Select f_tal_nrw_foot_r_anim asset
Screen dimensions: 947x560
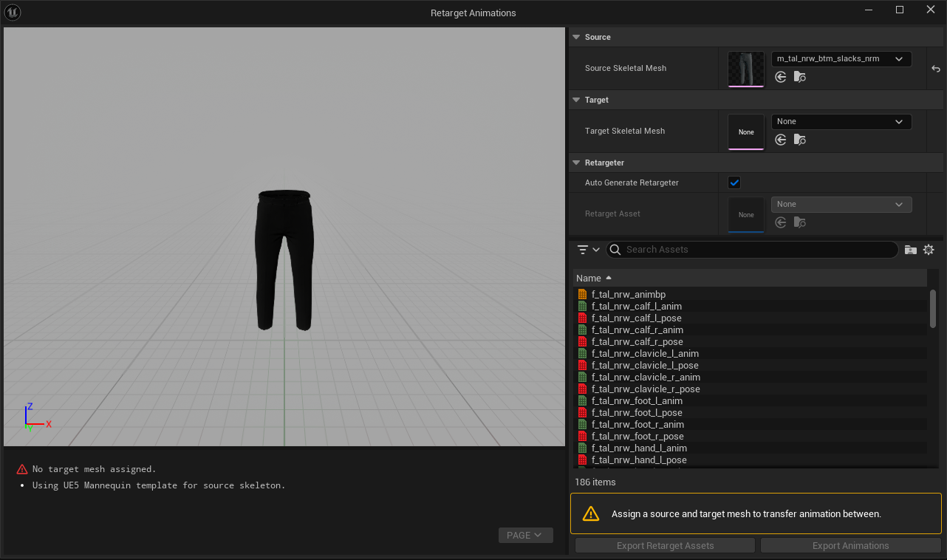pyautogui.click(x=750, y=425)
